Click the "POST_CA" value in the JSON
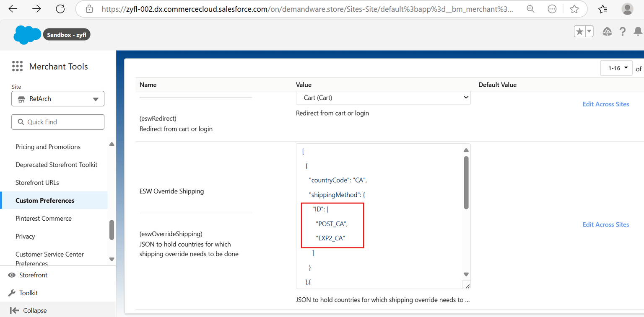The image size is (644, 317). [332, 224]
